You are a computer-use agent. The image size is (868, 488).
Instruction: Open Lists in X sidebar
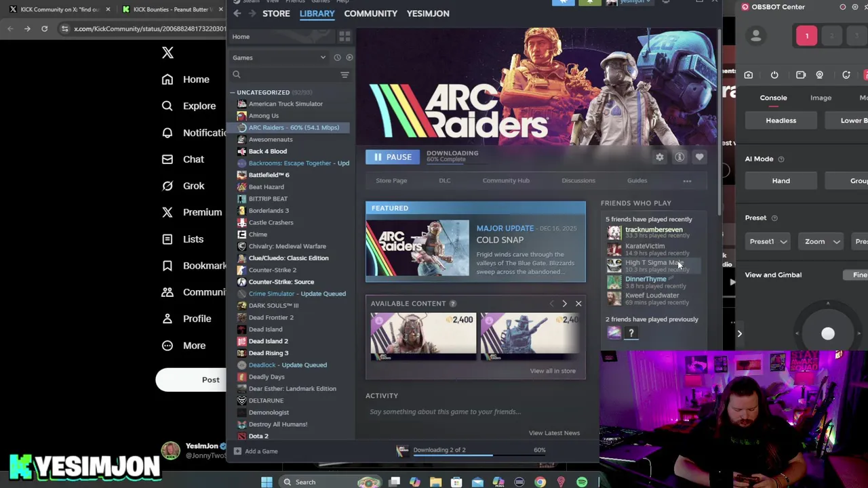point(183,239)
